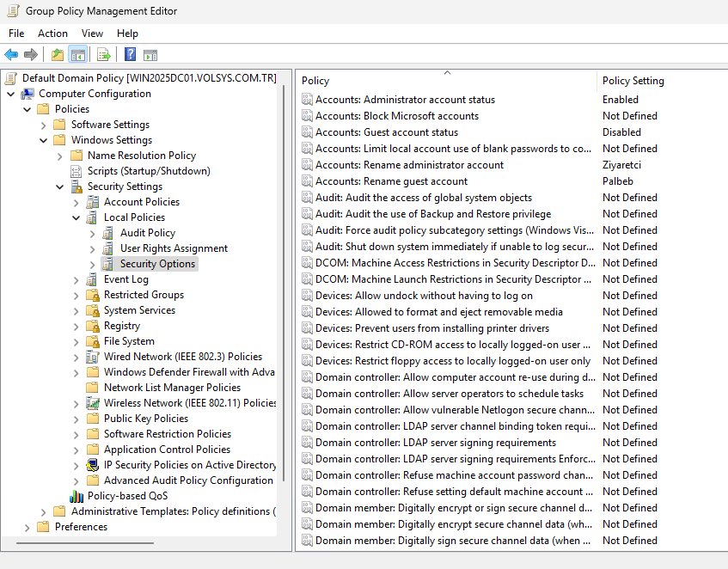
Task: Select Accounts: Rename administrator account policy
Action: (x=409, y=165)
